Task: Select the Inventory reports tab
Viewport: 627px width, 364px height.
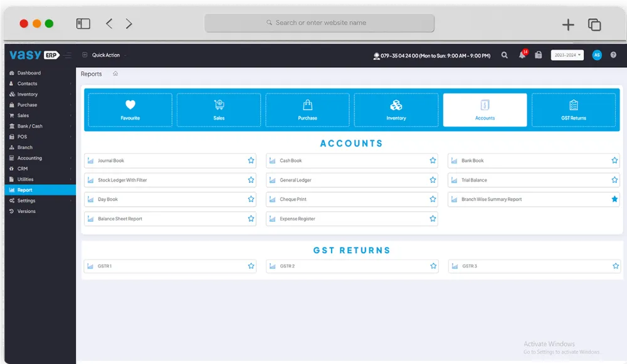Action: tap(396, 110)
